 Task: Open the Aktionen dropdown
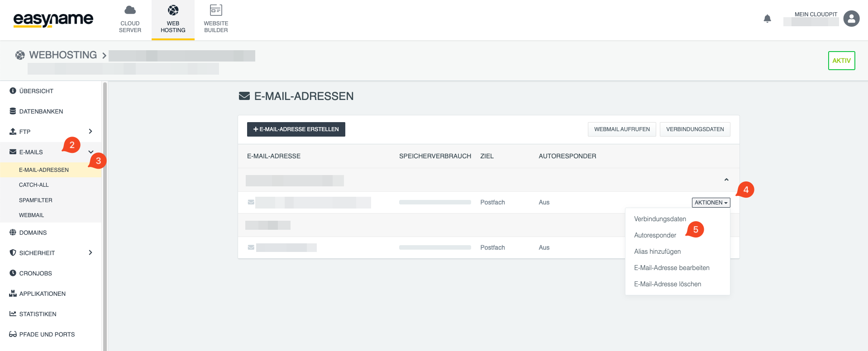point(711,203)
